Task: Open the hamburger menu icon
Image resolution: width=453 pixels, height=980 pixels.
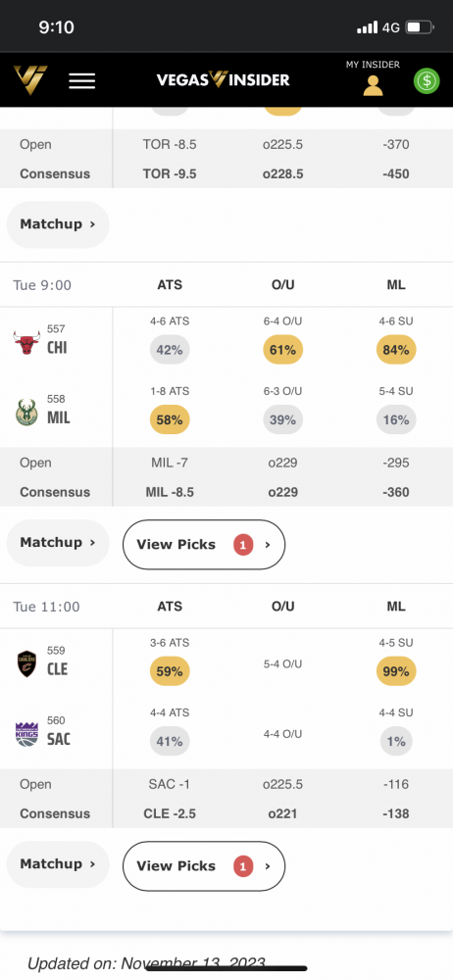Action: coord(82,80)
